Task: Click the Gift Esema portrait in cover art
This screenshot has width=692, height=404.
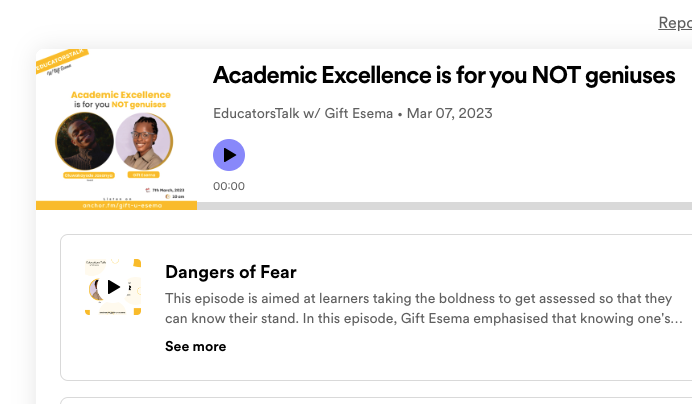Action: pyautogui.click(x=144, y=140)
